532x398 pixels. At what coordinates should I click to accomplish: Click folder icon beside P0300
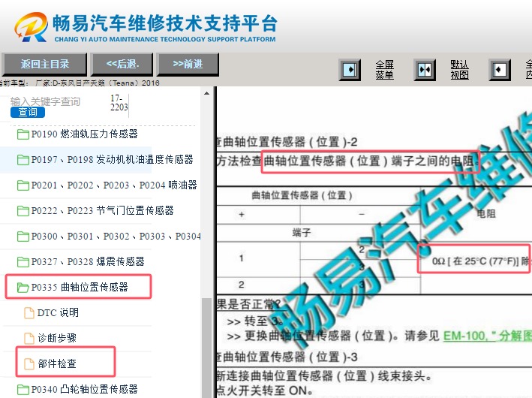23,237
